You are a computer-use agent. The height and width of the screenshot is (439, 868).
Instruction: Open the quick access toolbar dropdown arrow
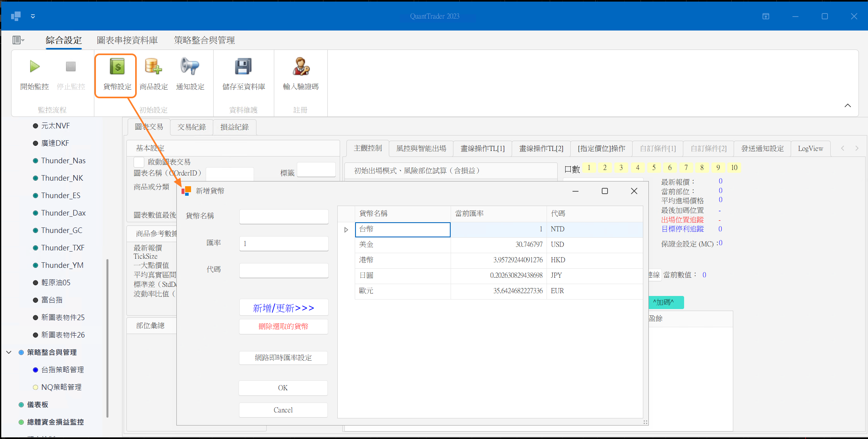coord(33,16)
